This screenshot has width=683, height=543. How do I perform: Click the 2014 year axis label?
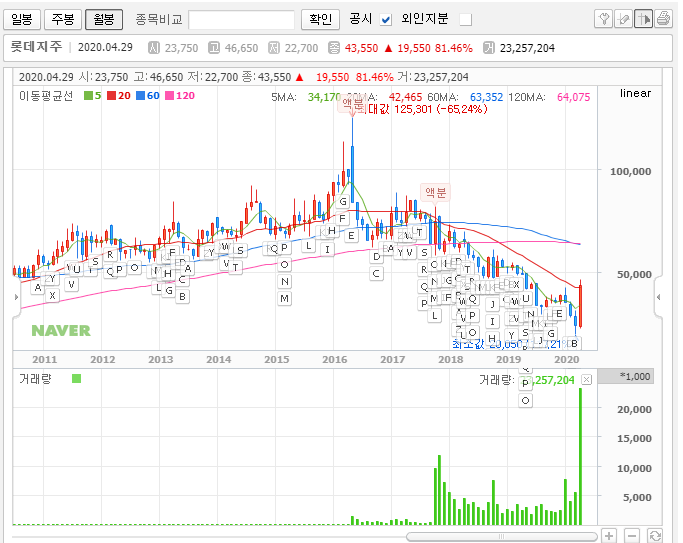(218, 359)
